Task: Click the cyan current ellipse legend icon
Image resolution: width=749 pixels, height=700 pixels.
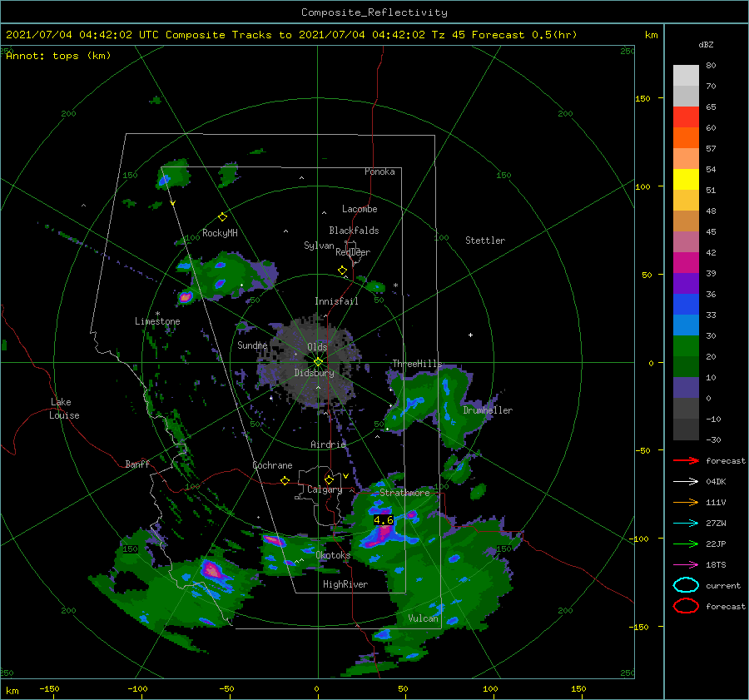Action: tap(686, 585)
